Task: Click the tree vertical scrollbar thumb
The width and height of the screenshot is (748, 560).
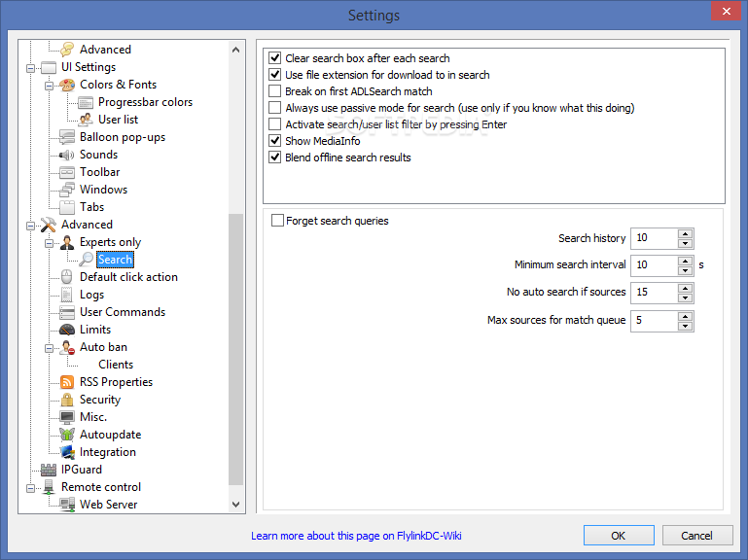Action: tap(235, 349)
